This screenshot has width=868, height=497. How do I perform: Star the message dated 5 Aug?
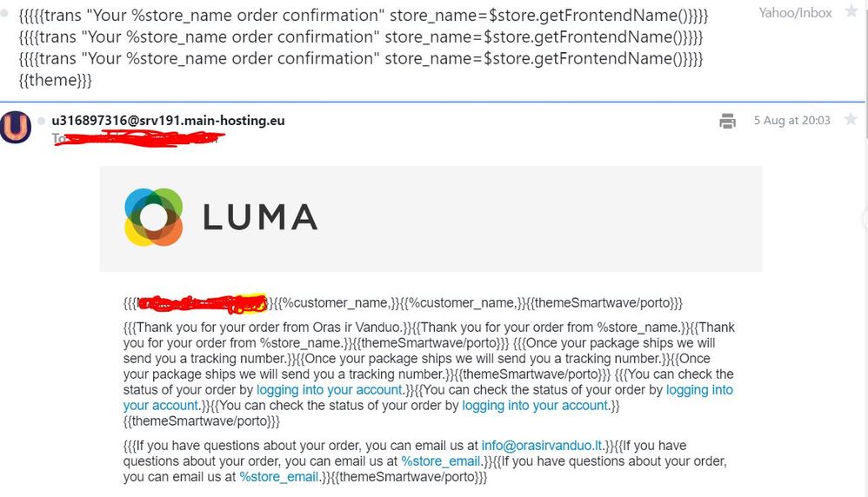click(x=851, y=121)
